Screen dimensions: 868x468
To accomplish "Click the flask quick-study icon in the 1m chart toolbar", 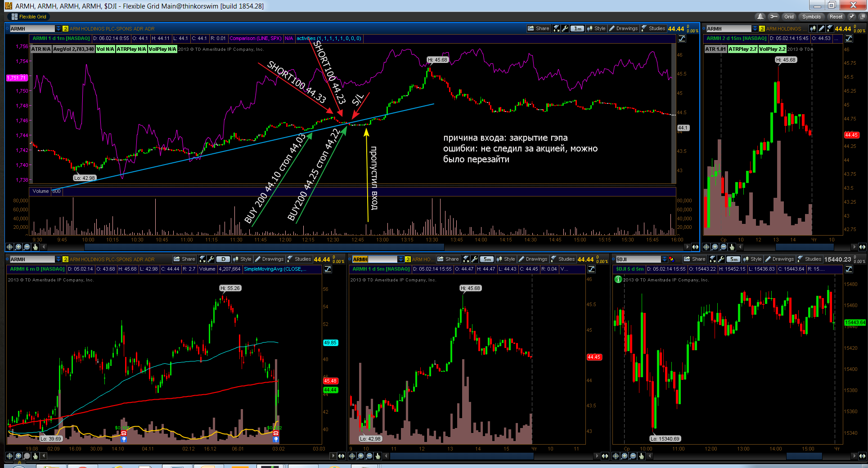I will pyautogui.click(x=557, y=28).
